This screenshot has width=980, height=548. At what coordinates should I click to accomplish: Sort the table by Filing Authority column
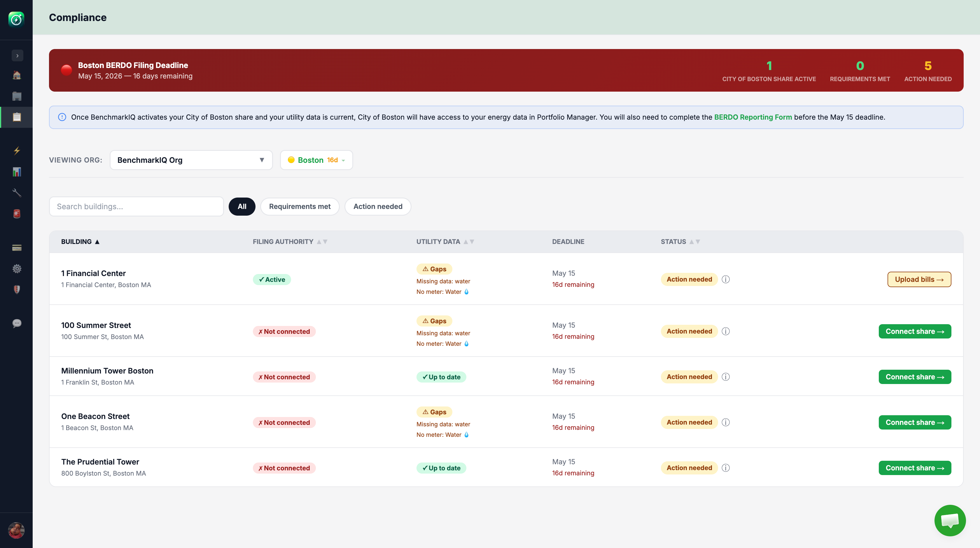pyautogui.click(x=290, y=242)
